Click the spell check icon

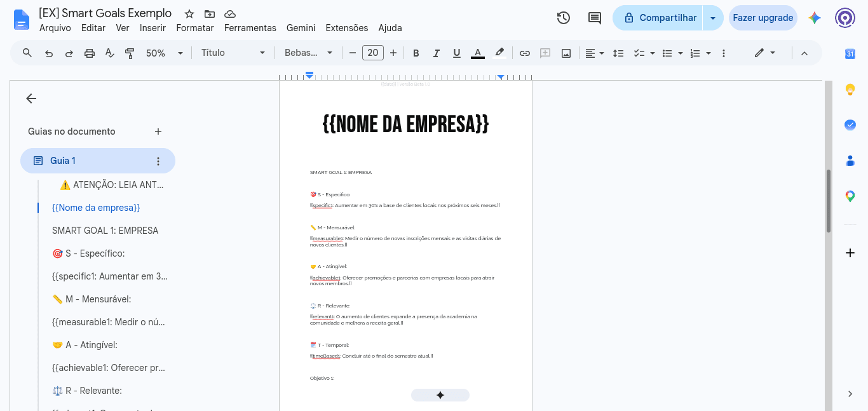tap(110, 53)
